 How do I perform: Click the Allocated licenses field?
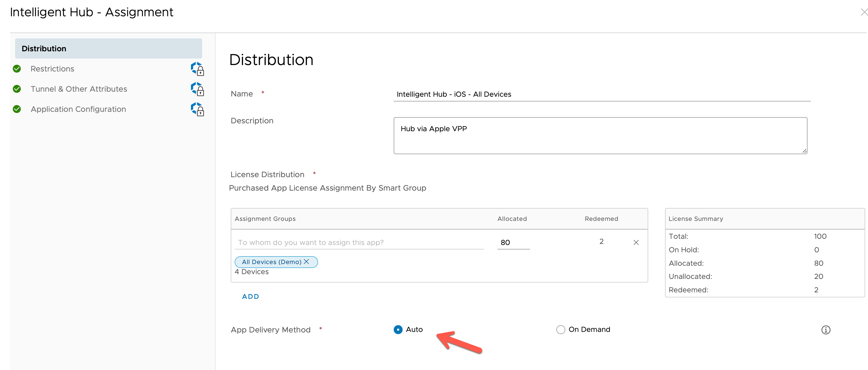[513, 242]
